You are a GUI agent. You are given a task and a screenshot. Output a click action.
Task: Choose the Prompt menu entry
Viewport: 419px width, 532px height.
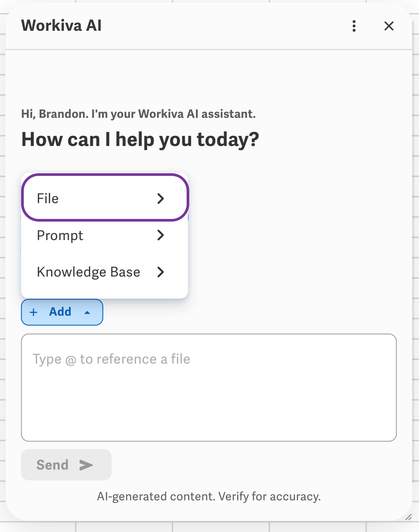(105, 236)
